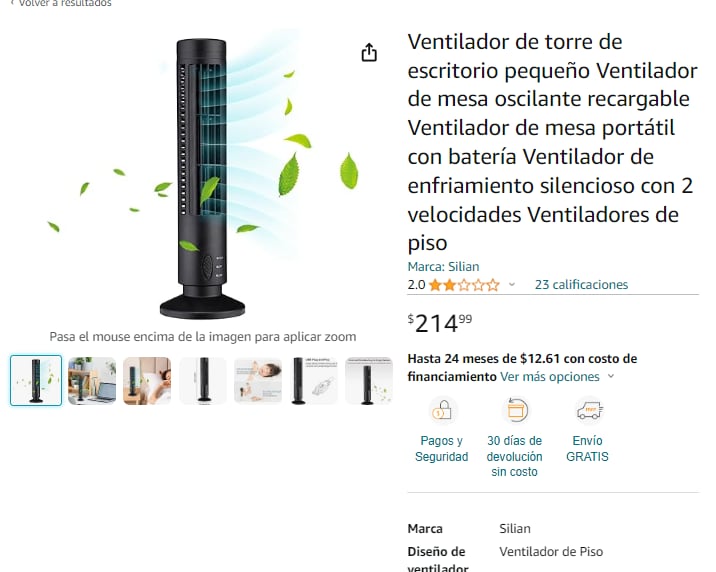Go back via Volver a resultados
The height and width of the screenshot is (572, 716).
[61, 3]
